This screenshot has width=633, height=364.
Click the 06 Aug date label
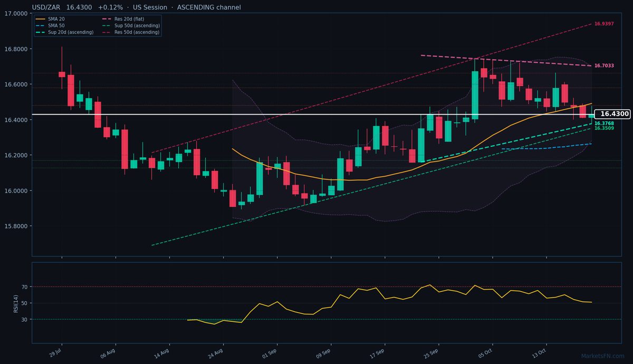point(108,352)
